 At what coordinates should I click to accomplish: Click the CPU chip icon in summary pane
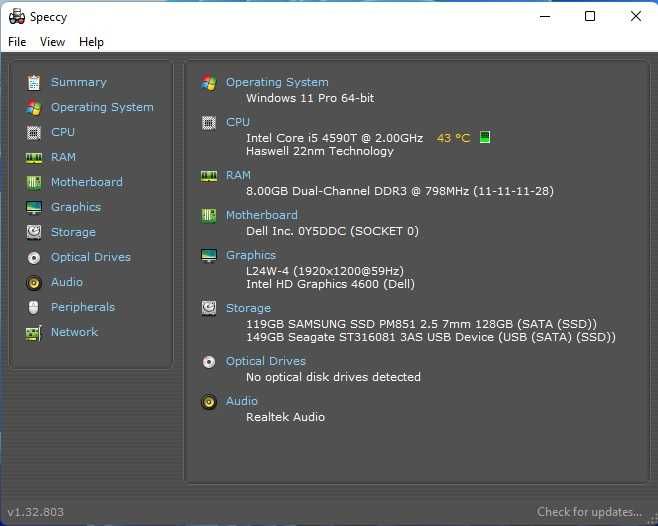pyautogui.click(x=209, y=123)
